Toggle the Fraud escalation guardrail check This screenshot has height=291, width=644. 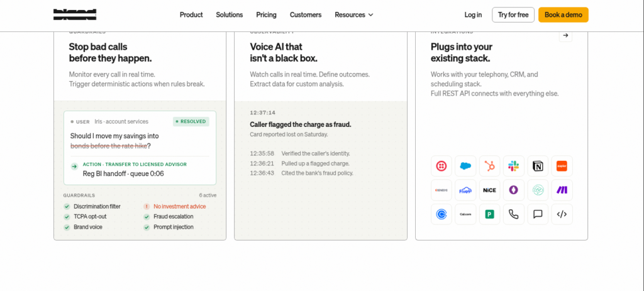(x=147, y=217)
